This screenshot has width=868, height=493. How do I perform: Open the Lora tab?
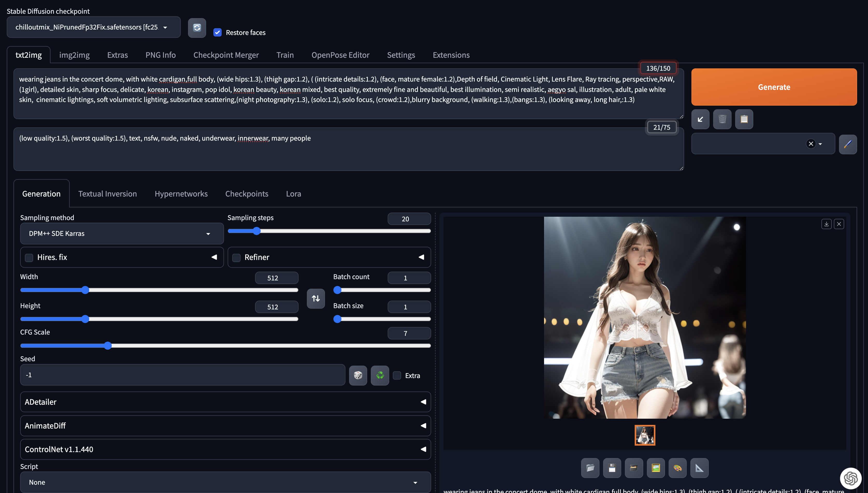293,194
